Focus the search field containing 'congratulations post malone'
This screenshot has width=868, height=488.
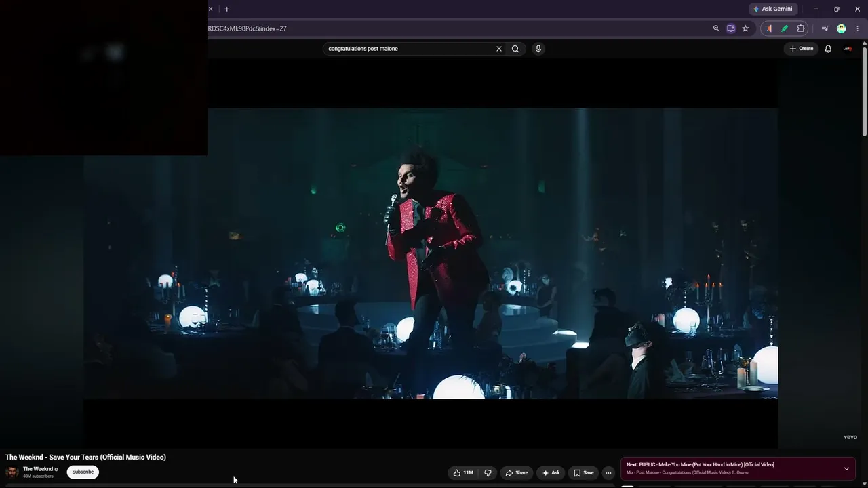410,49
